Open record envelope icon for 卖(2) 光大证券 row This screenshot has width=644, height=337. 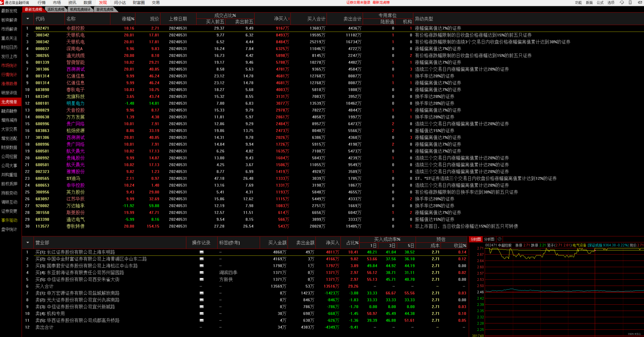pos(202,300)
